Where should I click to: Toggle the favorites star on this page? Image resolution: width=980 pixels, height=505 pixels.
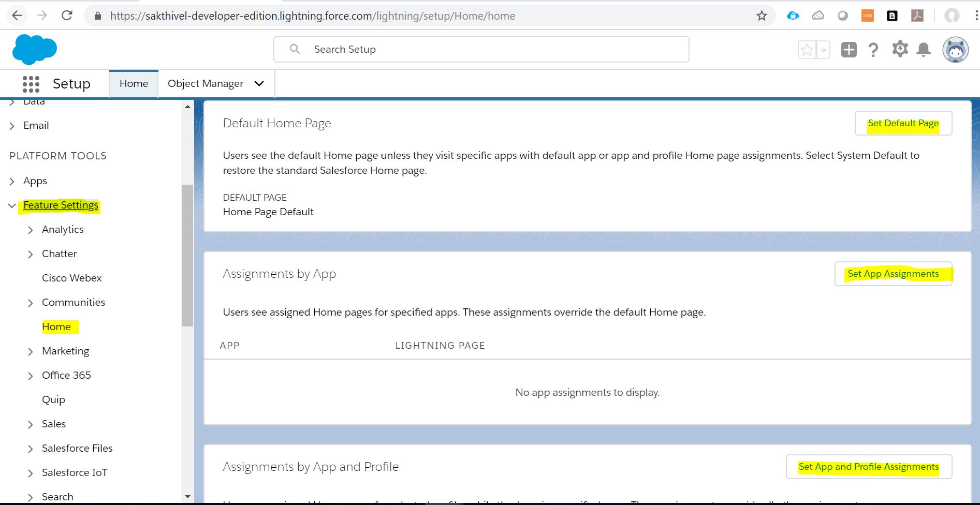806,49
